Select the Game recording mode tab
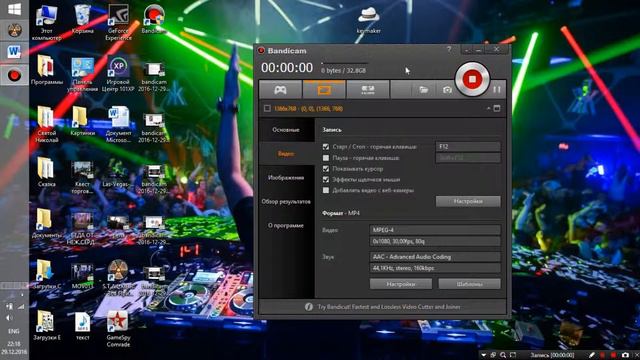This screenshot has height=360, width=640. 280,89
